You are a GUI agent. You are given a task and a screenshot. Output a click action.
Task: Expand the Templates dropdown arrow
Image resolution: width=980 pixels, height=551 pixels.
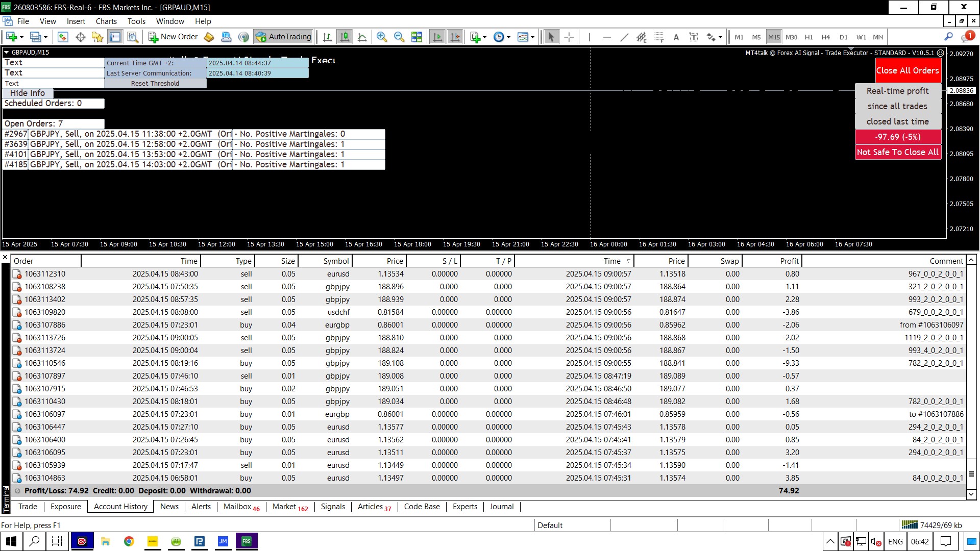(532, 37)
